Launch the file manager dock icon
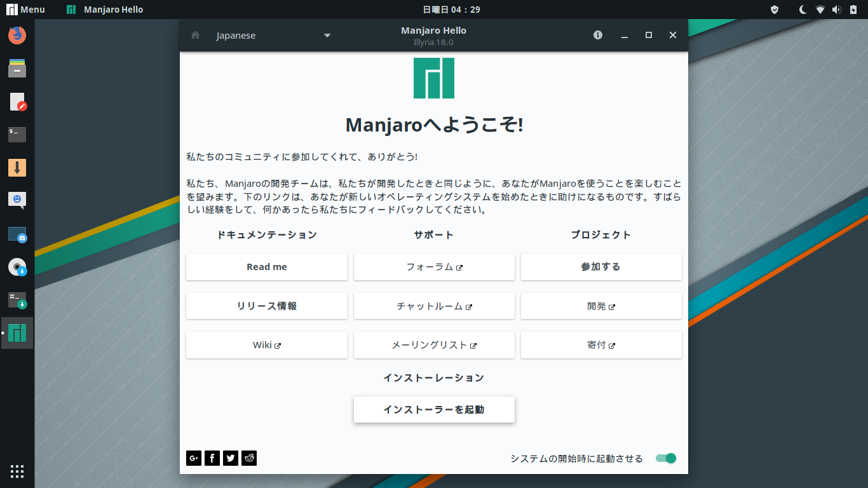The width and height of the screenshot is (868, 488). coord(17,68)
